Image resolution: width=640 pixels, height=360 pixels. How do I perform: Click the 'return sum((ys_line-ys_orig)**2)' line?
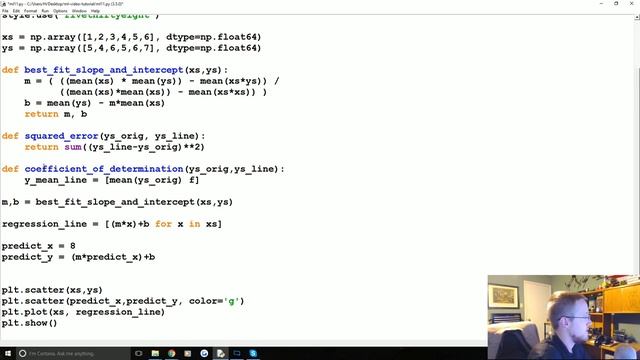tap(114, 147)
